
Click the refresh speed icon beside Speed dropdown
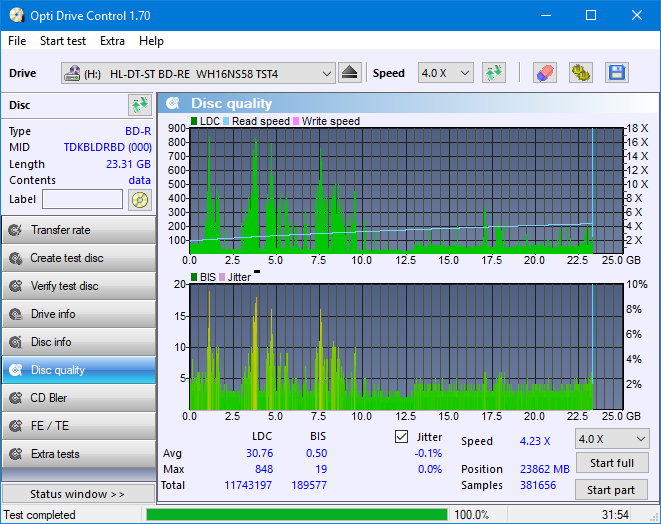(x=493, y=73)
